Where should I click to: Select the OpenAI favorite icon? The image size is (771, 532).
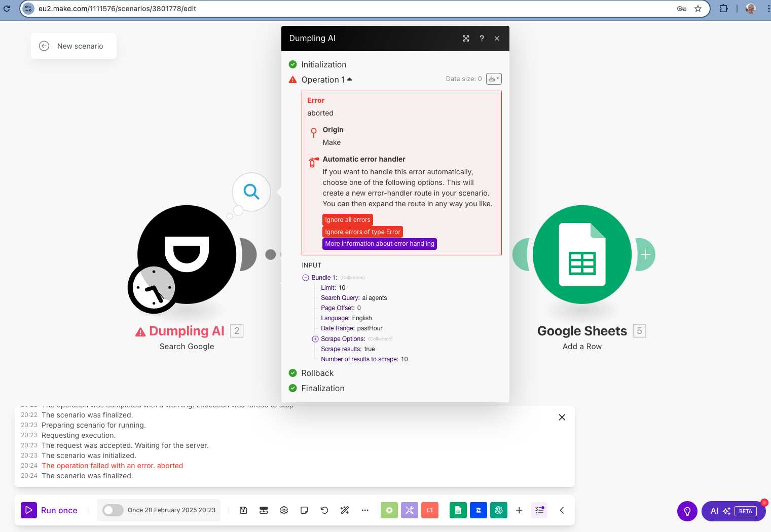[x=499, y=510]
